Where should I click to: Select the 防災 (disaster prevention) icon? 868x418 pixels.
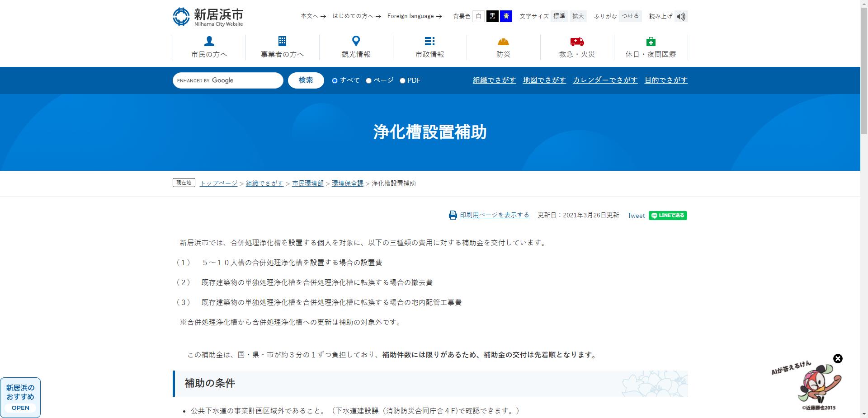[503, 42]
